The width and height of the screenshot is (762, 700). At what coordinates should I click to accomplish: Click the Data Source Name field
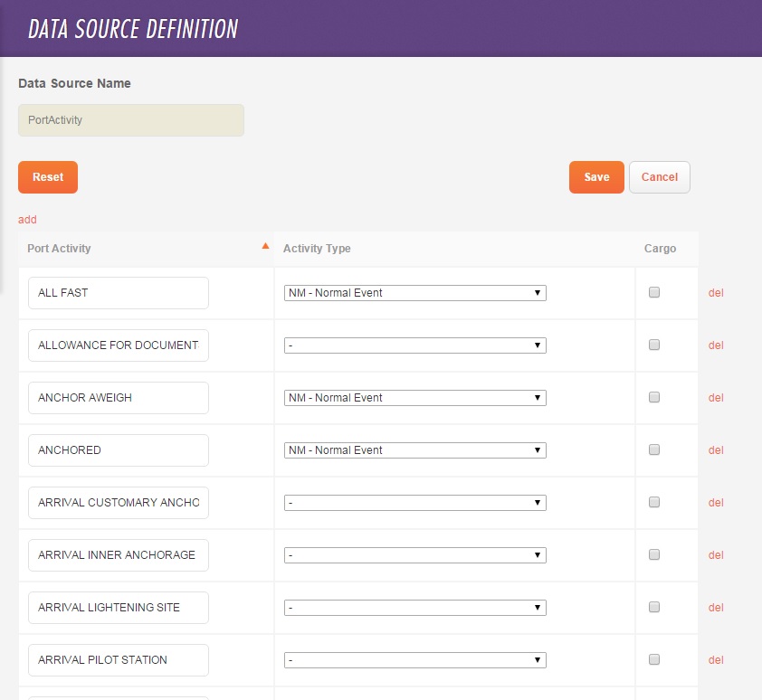pyautogui.click(x=131, y=120)
